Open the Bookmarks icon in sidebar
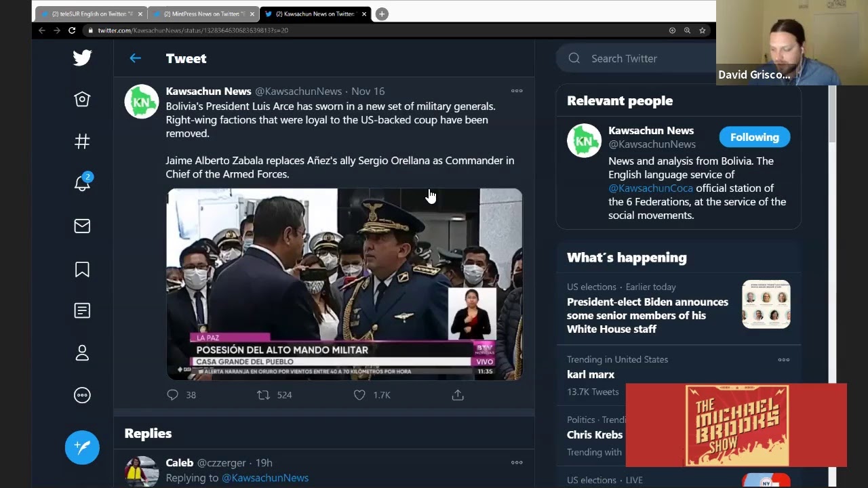 click(82, 269)
